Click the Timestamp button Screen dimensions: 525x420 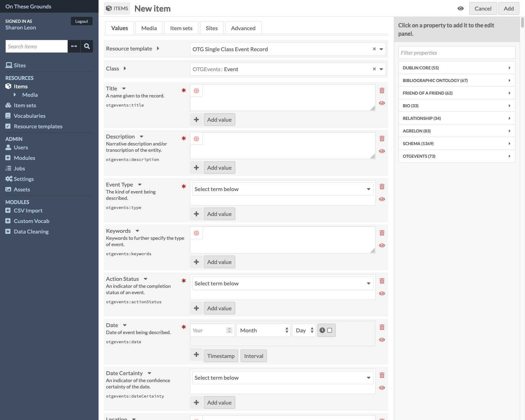point(221,356)
